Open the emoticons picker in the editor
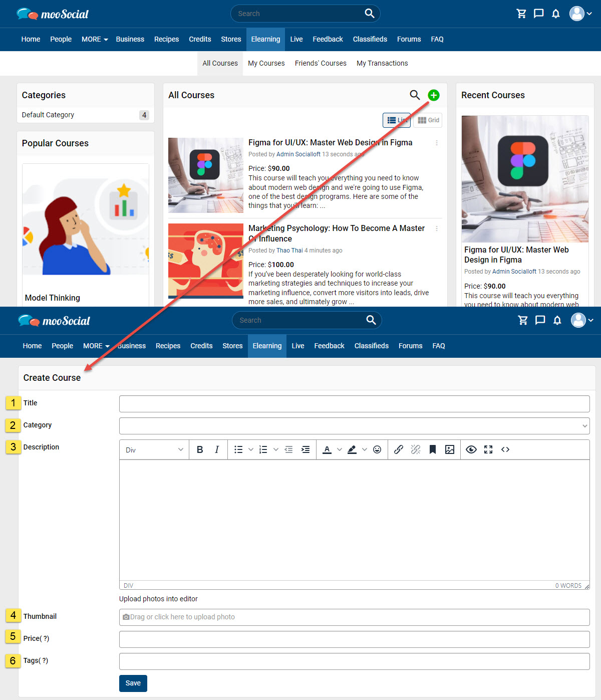Screen dimensions: 601x700 (377, 449)
